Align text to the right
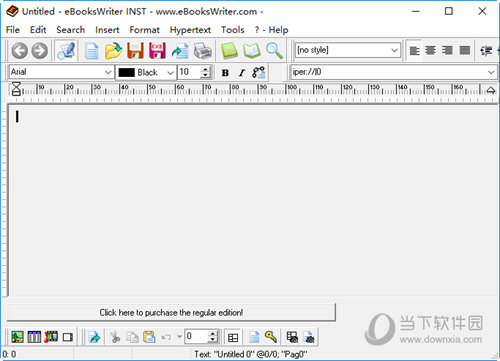This screenshot has height=361, width=500. [447, 51]
